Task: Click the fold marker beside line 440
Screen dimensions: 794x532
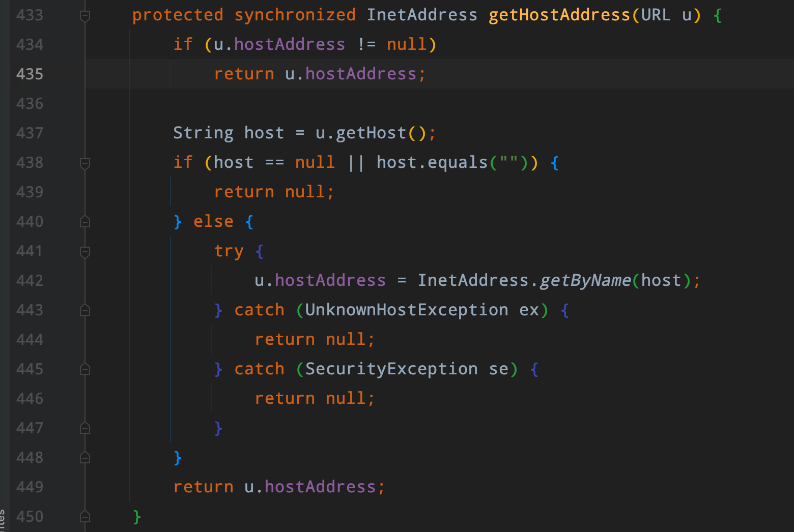Action: tap(84, 221)
